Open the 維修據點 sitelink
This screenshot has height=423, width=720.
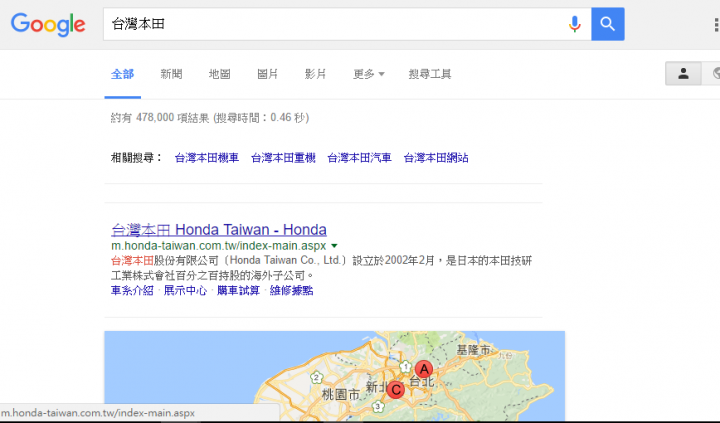tap(292, 290)
